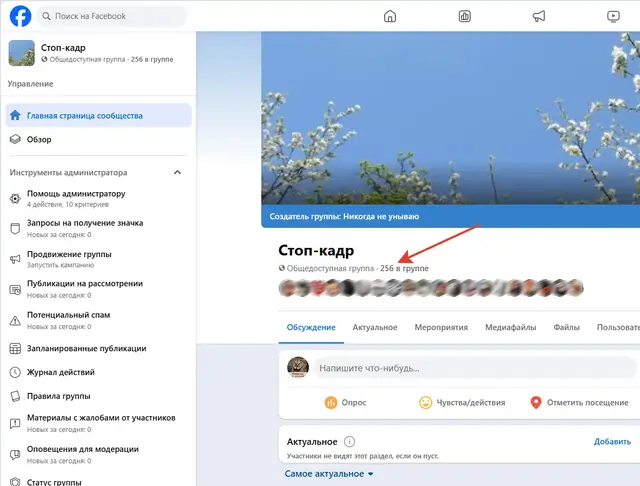Click '256 в группе' under main title

tap(404, 268)
